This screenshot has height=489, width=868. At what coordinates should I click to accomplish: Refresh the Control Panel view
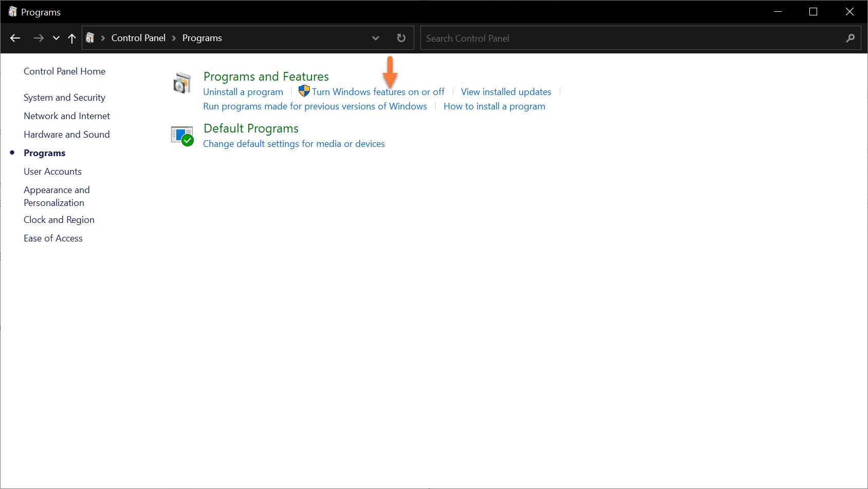pos(401,38)
